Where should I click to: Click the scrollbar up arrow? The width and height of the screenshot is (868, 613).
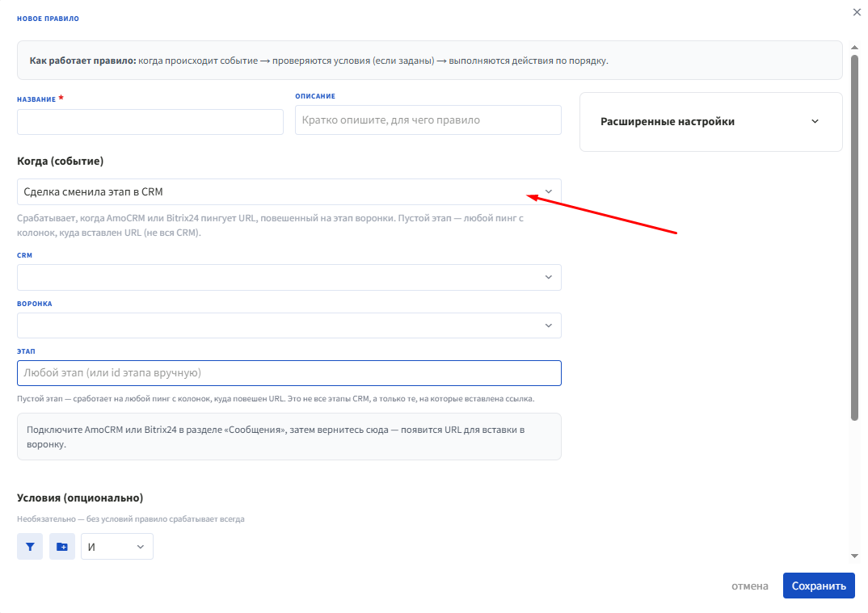pyautogui.click(x=855, y=48)
